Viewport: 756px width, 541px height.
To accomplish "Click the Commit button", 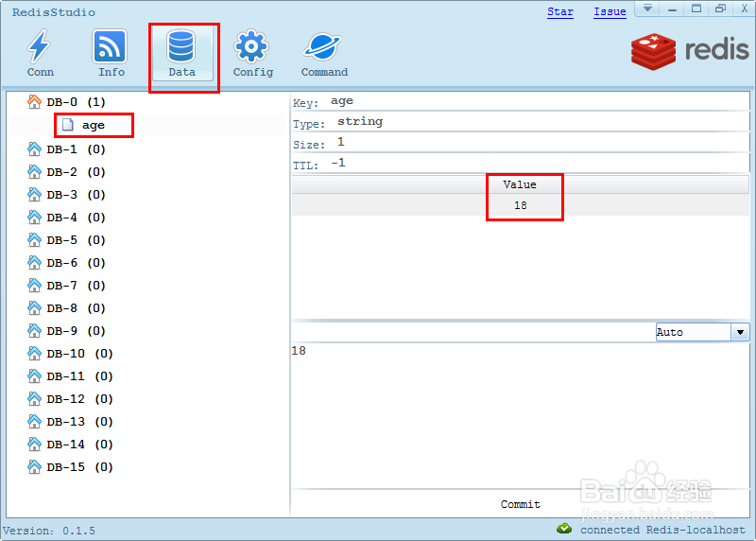I will point(521,504).
